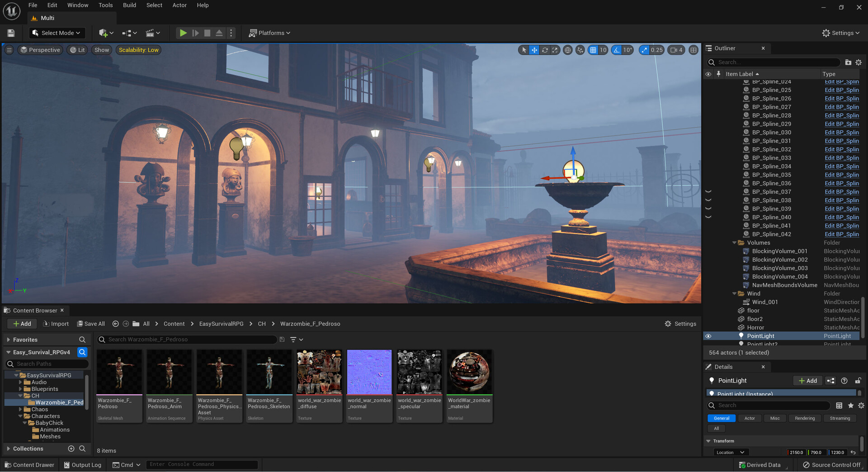Click the Eject button in the toolbar

[x=219, y=33]
